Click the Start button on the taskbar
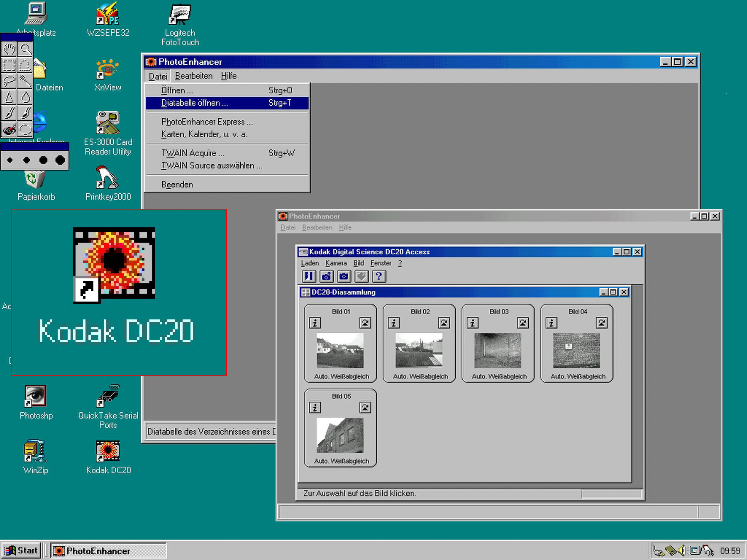 coord(21,550)
